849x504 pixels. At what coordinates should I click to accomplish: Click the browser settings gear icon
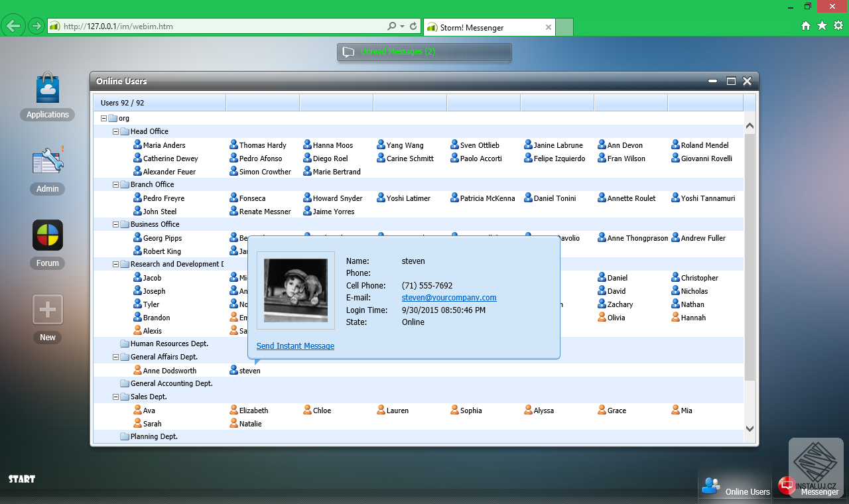(837, 25)
